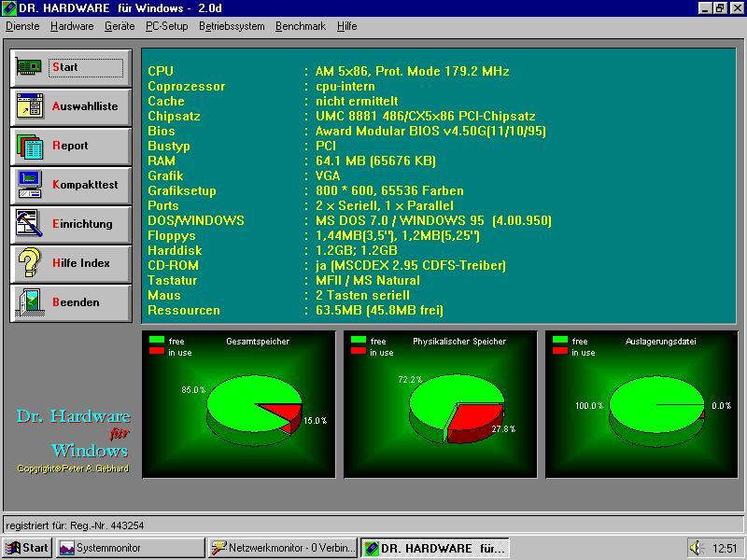
Task: Click the Grafiksetup 800 * 600 value
Action: click(389, 191)
